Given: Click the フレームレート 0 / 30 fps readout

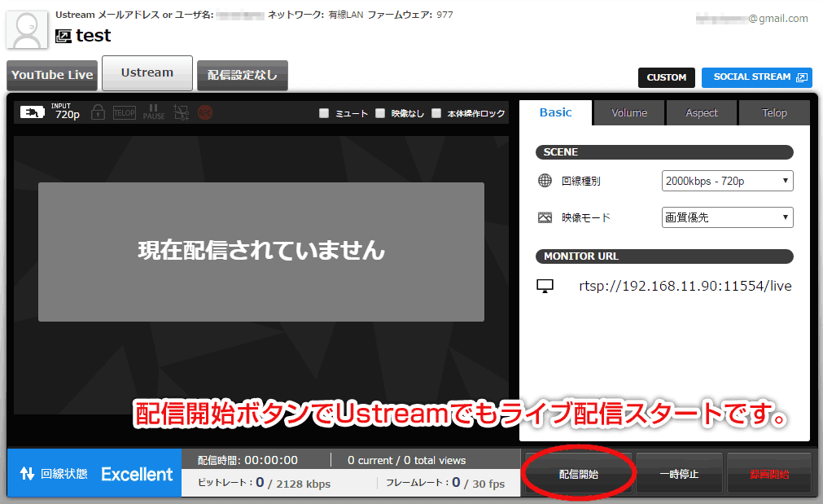Looking at the screenshot, I should point(445,483).
